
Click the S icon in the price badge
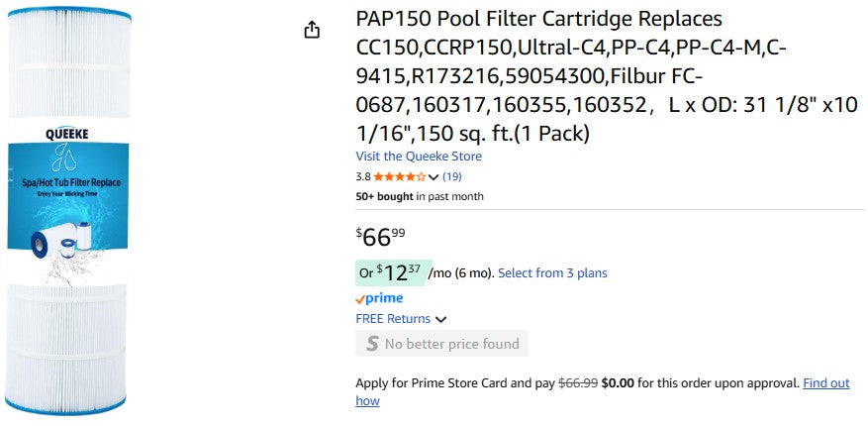coord(372,344)
